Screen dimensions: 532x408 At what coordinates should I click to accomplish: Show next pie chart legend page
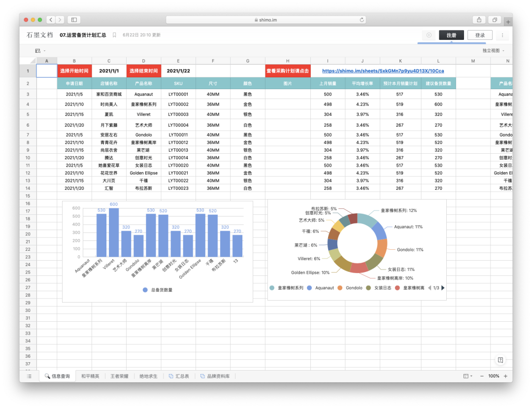click(443, 288)
